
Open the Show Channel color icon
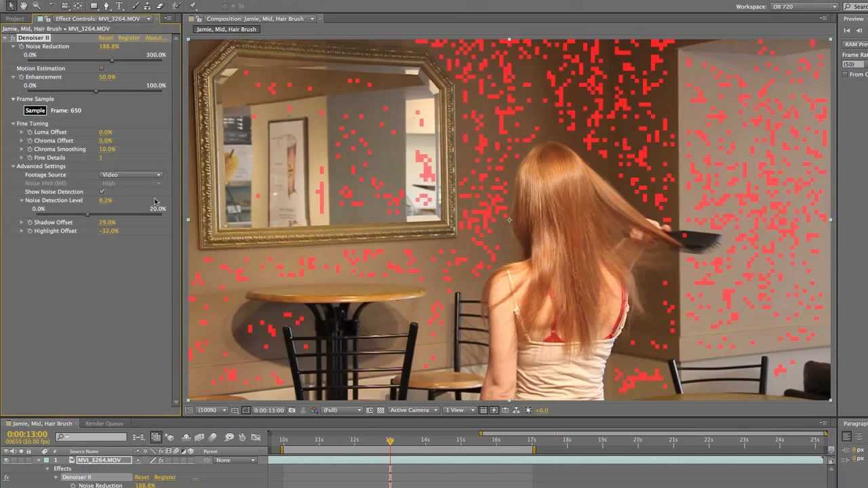313,410
